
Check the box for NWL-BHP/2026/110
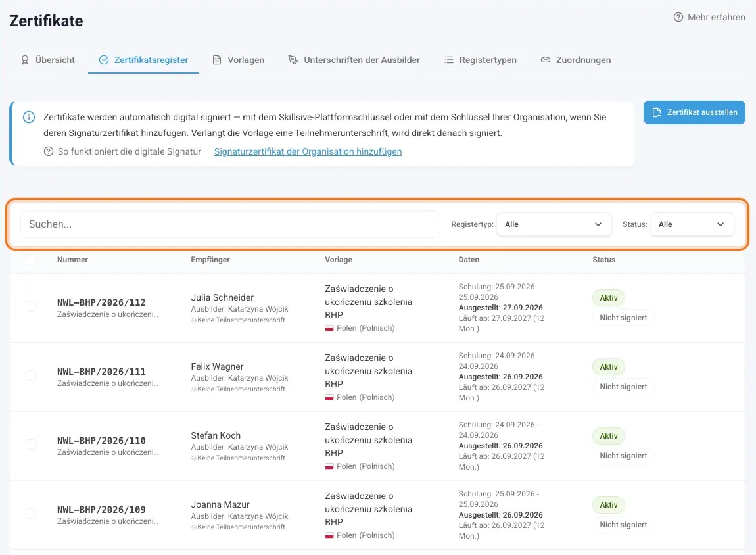point(31,445)
